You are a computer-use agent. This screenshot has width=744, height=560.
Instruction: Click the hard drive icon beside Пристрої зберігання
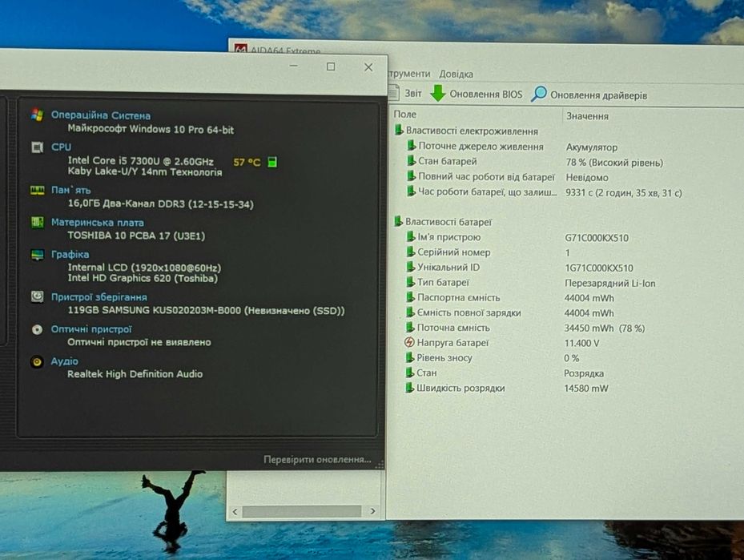point(37,297)
